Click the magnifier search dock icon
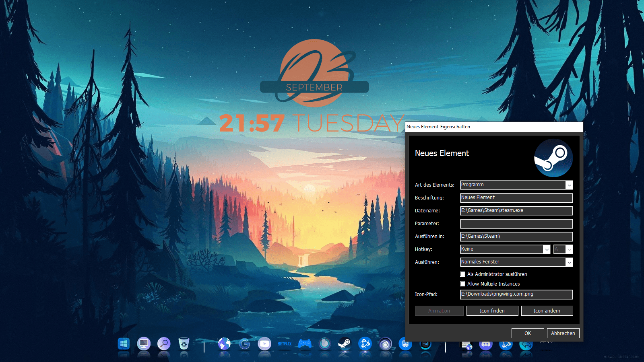 [164, 343]
